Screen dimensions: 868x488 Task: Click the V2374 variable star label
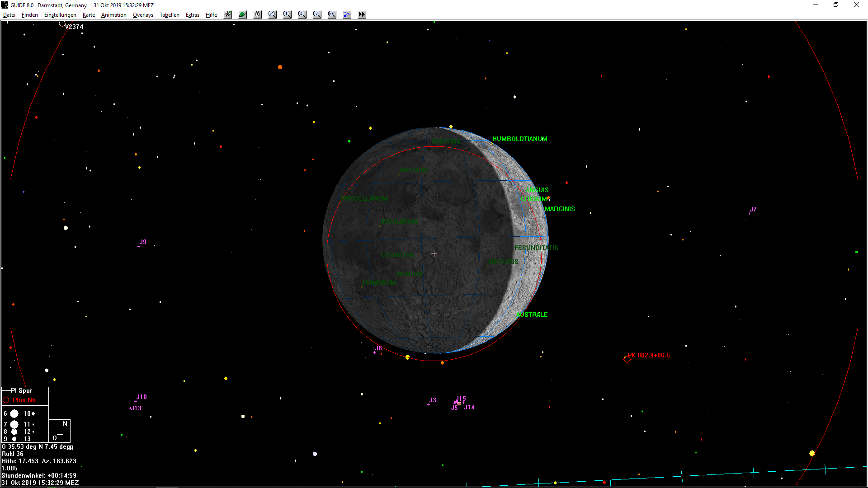[x=74, y=27]
